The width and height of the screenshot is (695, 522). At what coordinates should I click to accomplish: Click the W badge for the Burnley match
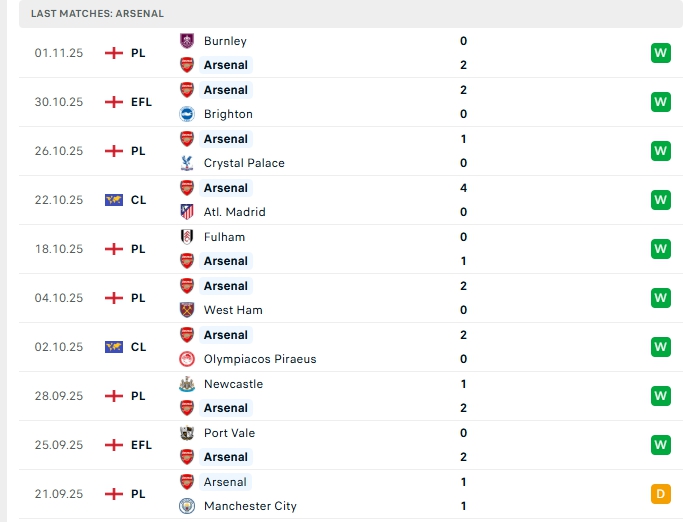660,53
